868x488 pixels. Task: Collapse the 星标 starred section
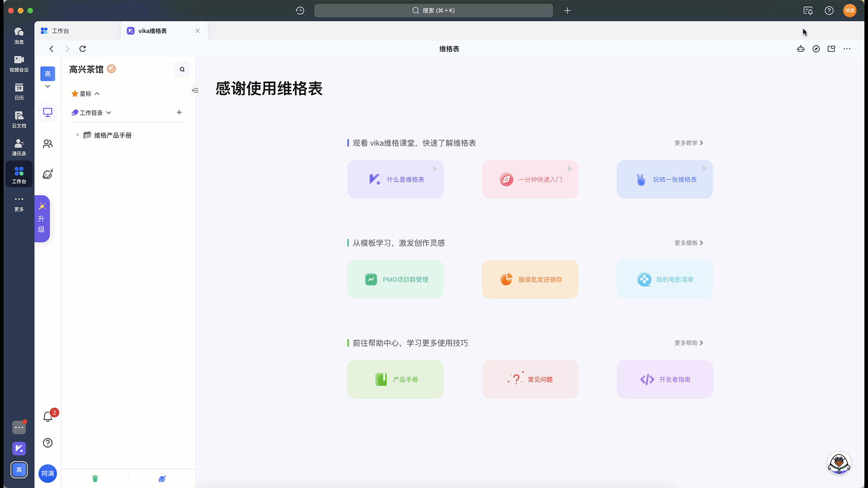(97, 94)
